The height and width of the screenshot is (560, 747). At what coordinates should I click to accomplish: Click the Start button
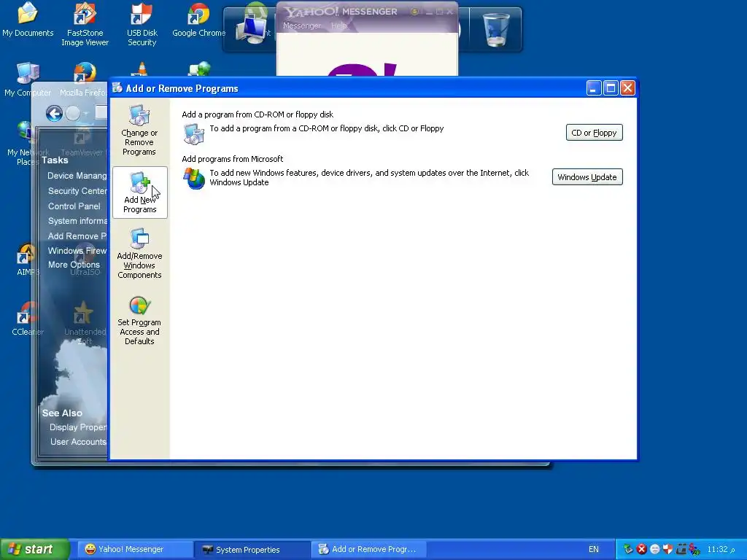coord(34,549)
